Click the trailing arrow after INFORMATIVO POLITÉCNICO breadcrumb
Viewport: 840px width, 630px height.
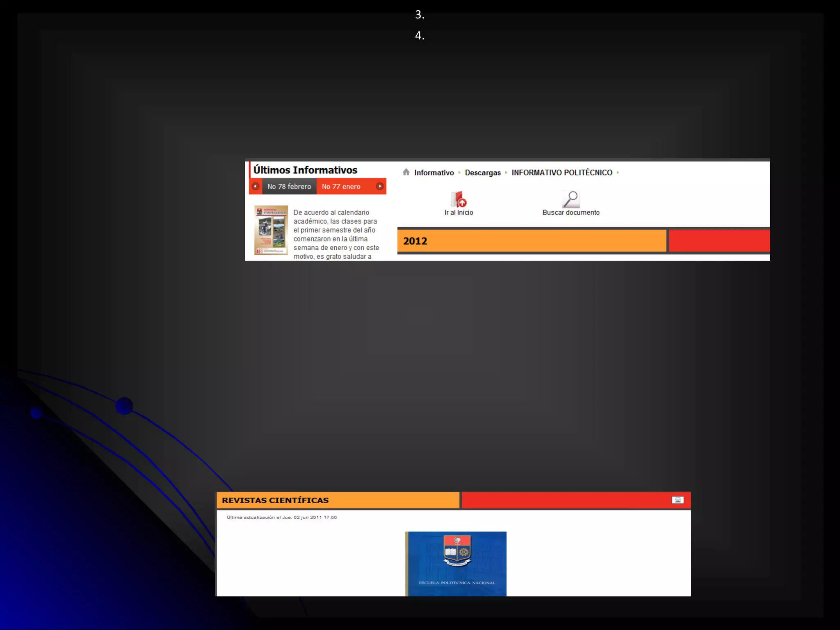coord(618,173)
